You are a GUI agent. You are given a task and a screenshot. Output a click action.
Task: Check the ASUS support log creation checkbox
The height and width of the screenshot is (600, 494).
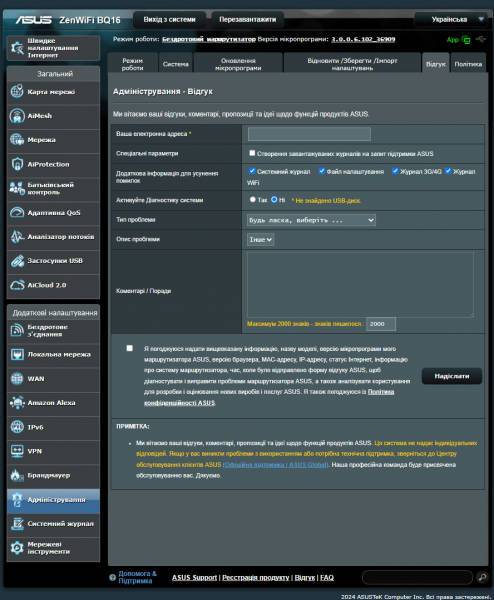click(252, 153)
